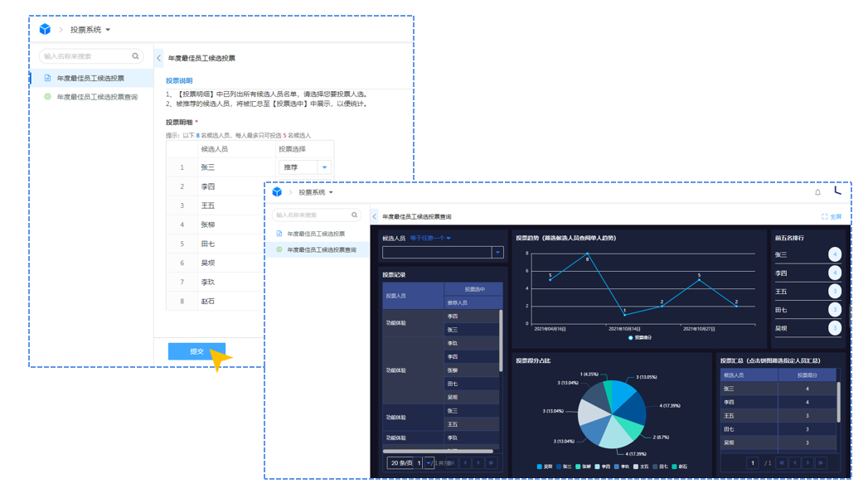Click the 提交 submit button

(196, 351)
